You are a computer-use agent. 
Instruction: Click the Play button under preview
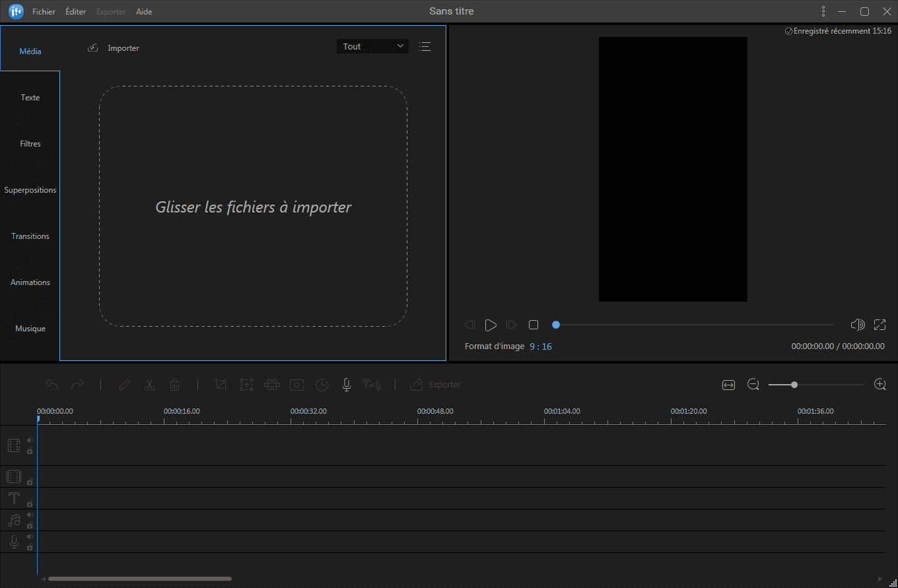click(491, 325)
